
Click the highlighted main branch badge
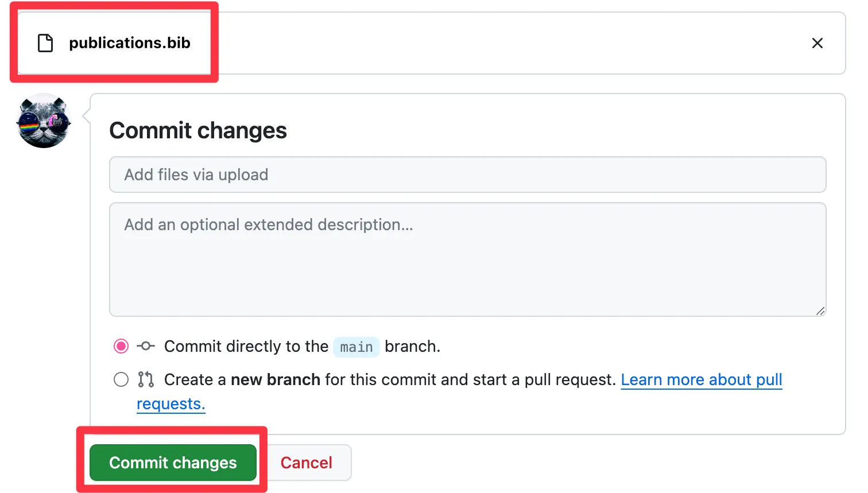[356, 347]
